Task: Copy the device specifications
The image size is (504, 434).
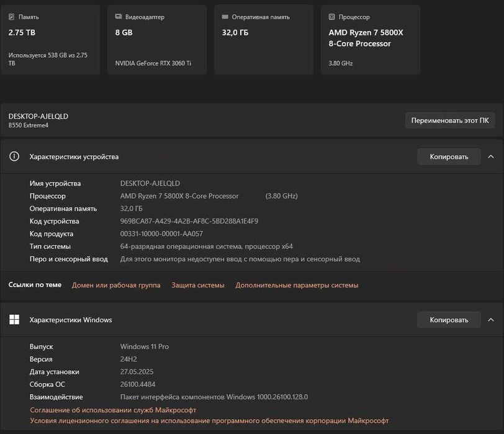Action: click(449, 156)
